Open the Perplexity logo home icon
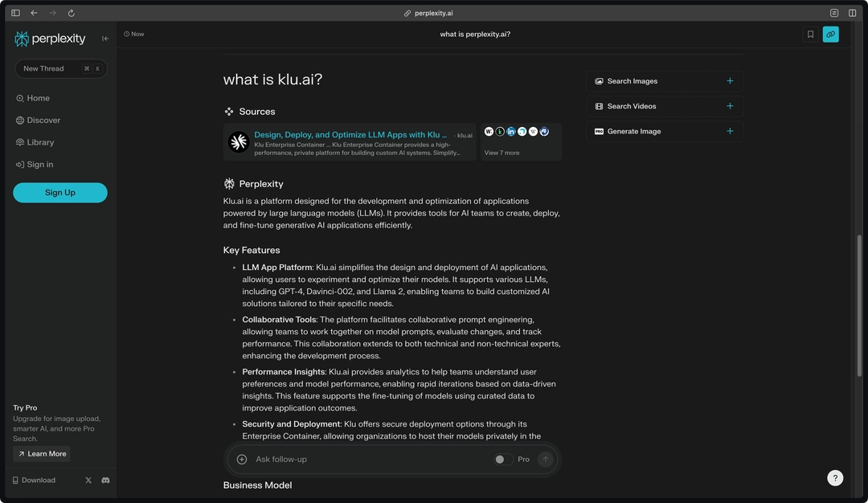The width and height of the screenshot is (868, 503). tap(22, 38)
